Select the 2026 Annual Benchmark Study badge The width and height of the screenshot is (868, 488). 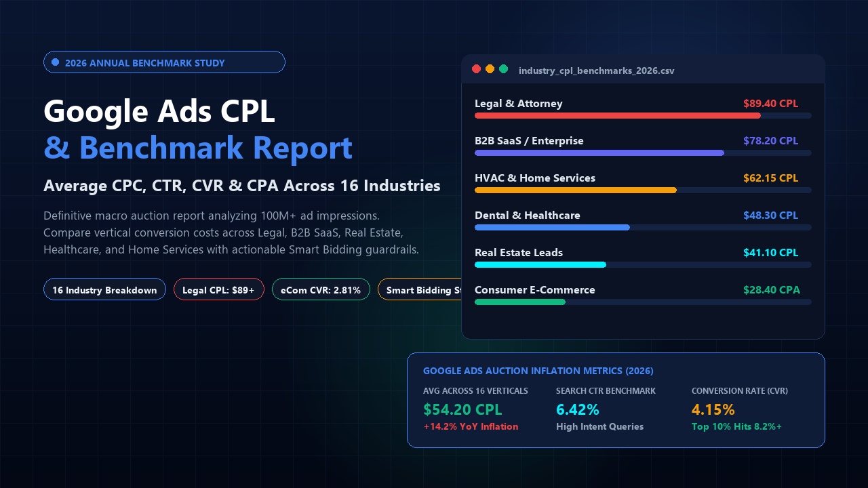pyautogui.click(x=164, y=62)
